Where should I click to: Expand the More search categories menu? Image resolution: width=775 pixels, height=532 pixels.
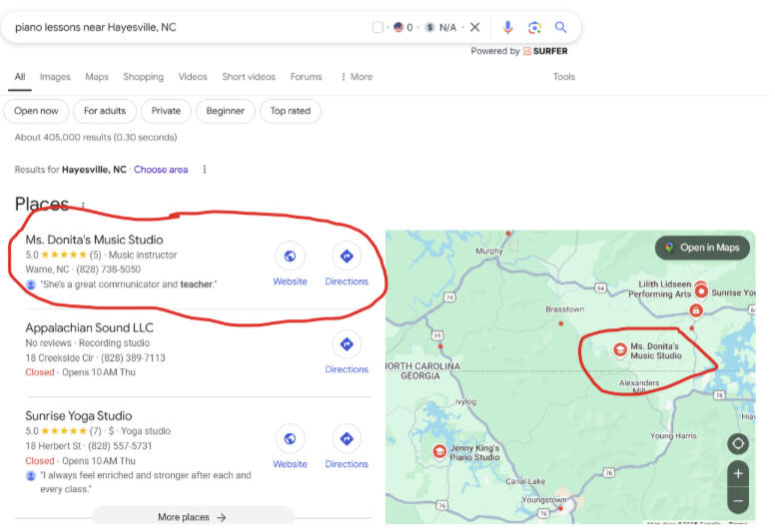coord(356,77)
